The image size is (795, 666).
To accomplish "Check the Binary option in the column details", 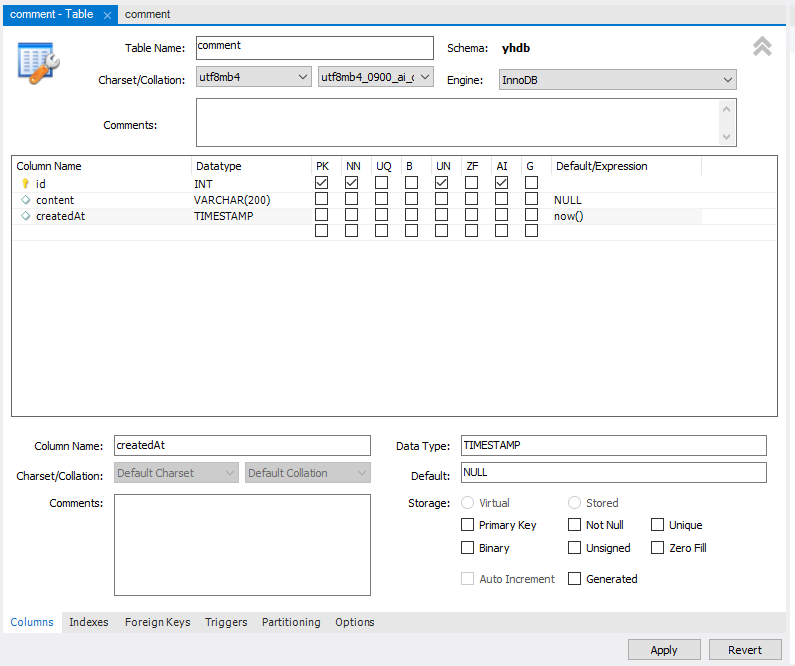I will (467, 547).
